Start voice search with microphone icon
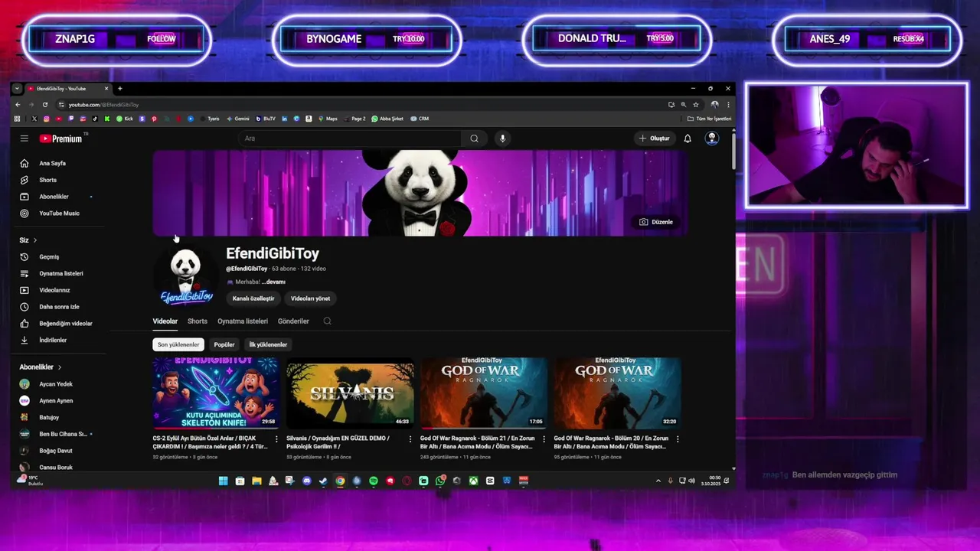Viewport: 980px width, 551px height. pos(502,139)
